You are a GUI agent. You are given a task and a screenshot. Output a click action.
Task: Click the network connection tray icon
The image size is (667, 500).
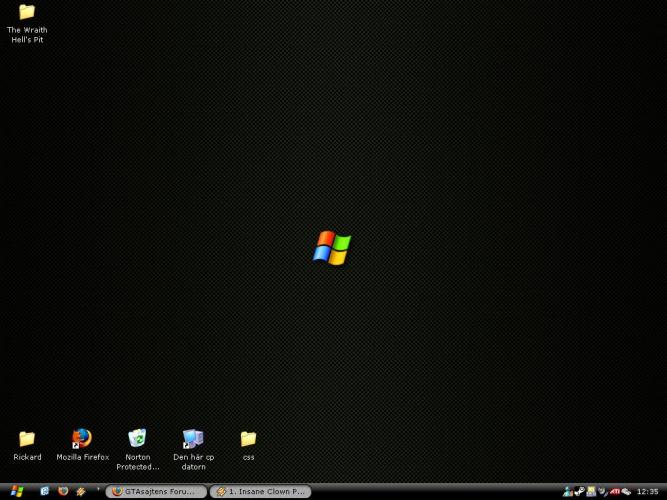627,491
